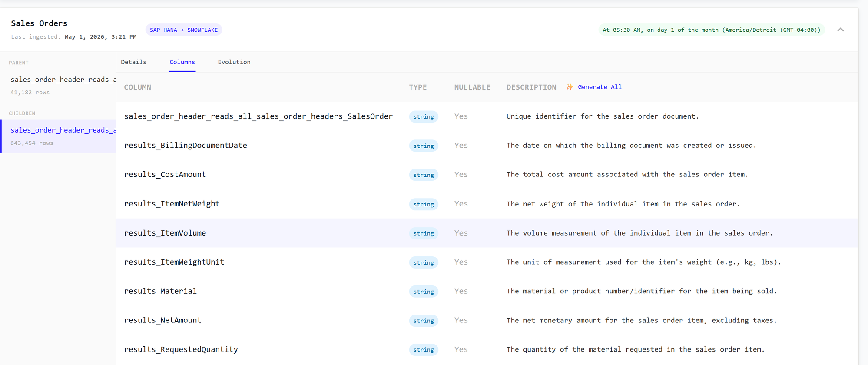This screenshot has width=868, height=365.
Task: Switch to the Evolution tab
Action: [x=234, y=62]
